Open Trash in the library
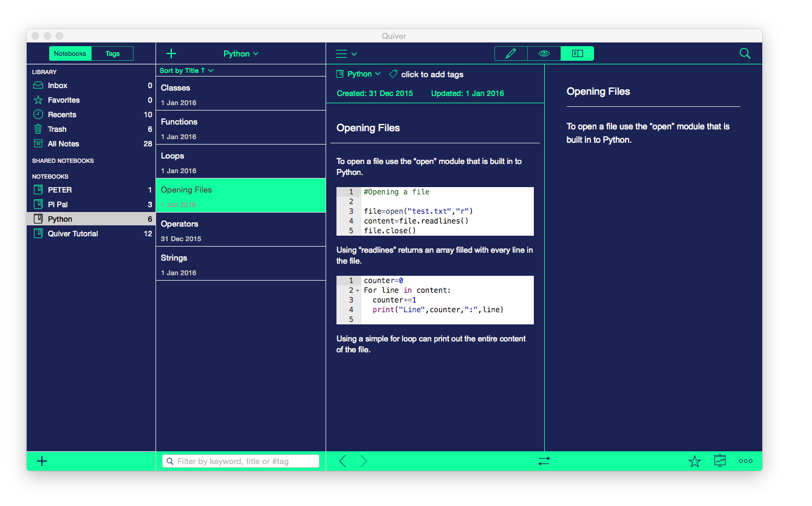The image size is (812, 506). coord(91,129)
